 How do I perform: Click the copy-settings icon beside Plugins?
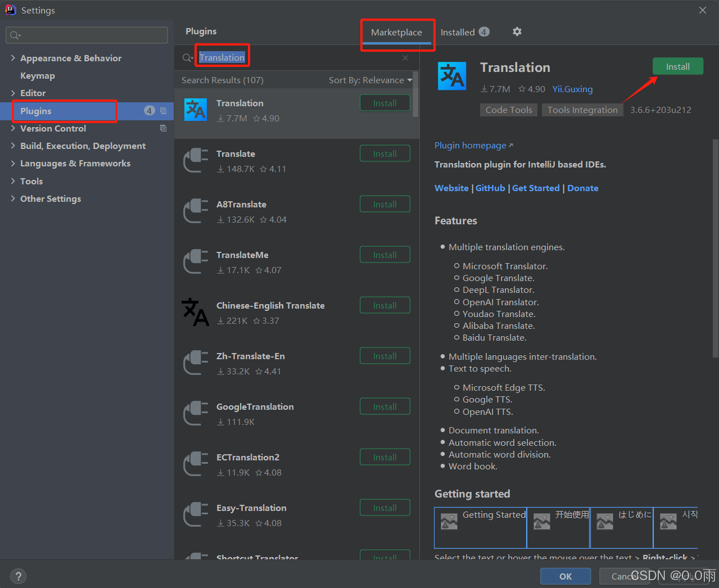164,111
